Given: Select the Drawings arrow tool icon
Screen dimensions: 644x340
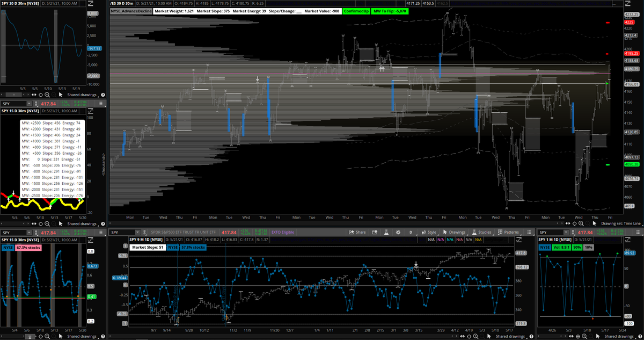Looking at the screenshot, I should pyautogui.click(x=444, y=232).
